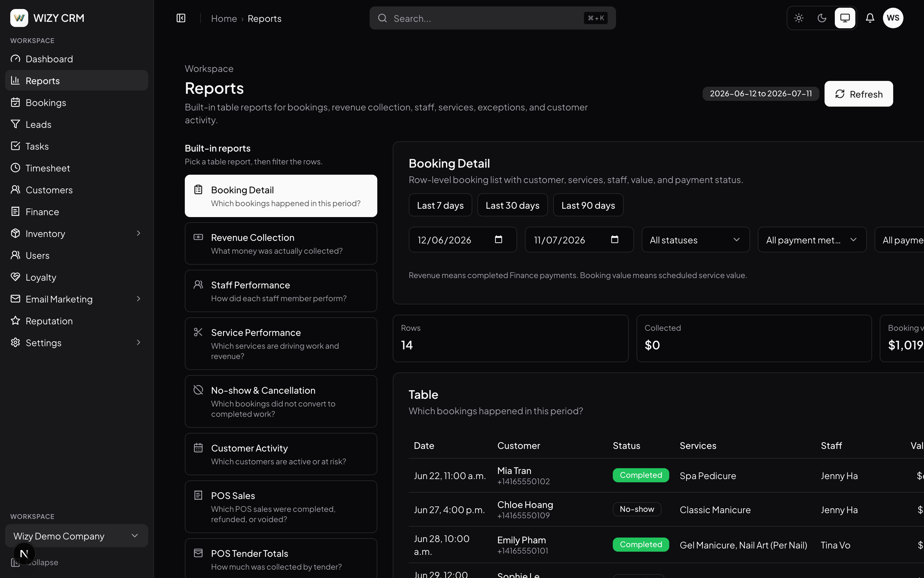Click the Home breadcrumb link
924x578 pixels.
pos(224,18)
